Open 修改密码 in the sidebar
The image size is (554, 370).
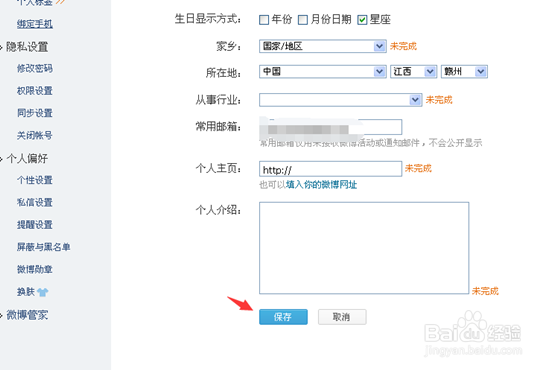[35, 69]
